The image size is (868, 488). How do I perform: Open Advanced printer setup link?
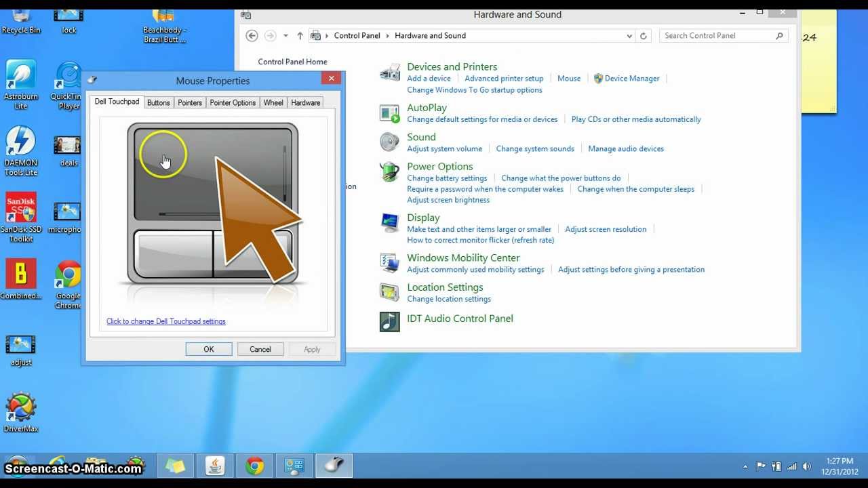coord(504,79)
